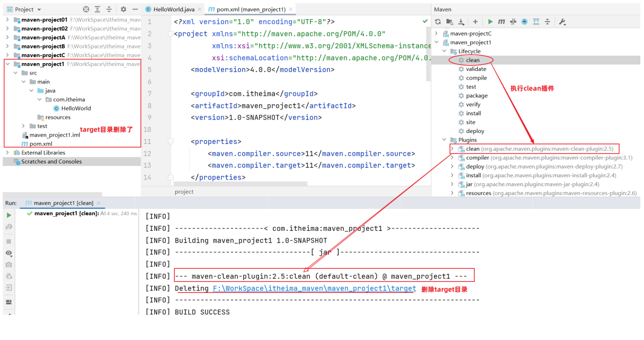This screenshot has width=644, height=340.
Task: Select deploy lifecycle phase
Action: click(471, 131)
